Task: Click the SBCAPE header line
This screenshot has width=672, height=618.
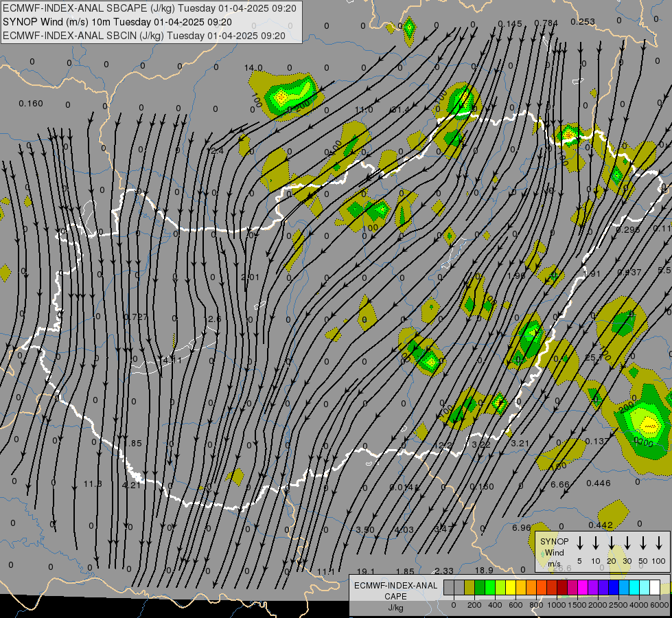Action: (150, 8)
